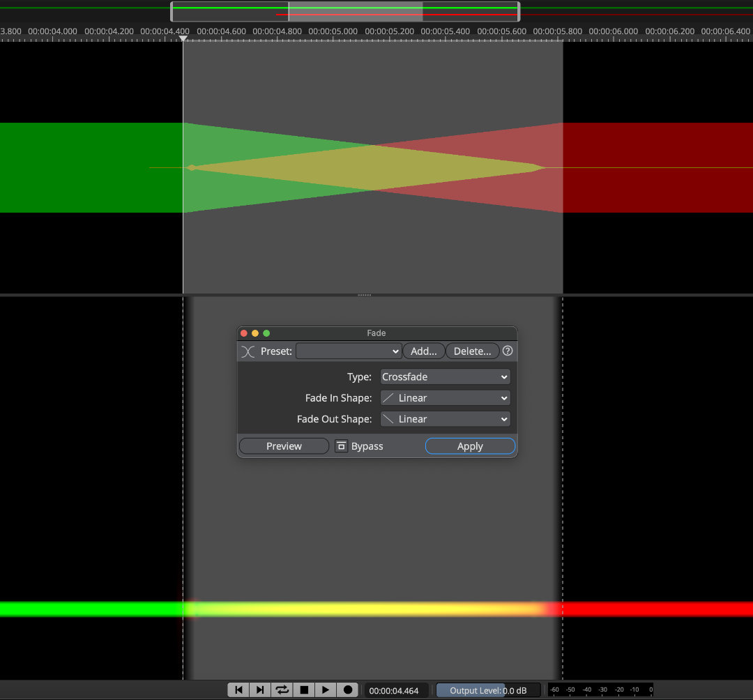This screenshot has width=753, height=700.
Task: Click the Fade dialog title bar
Action: pos(377,333)
